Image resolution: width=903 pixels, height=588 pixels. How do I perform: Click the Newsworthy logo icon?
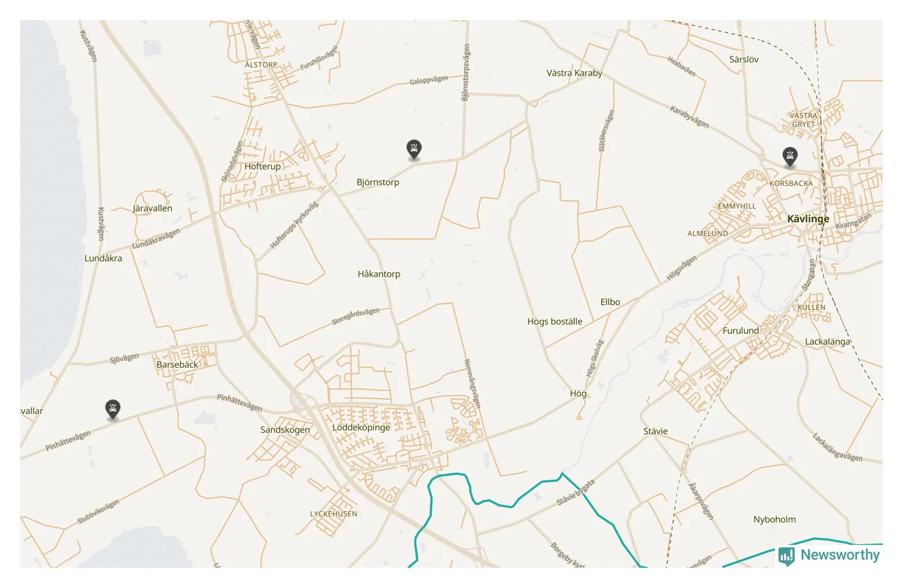[x=786, y=555]
